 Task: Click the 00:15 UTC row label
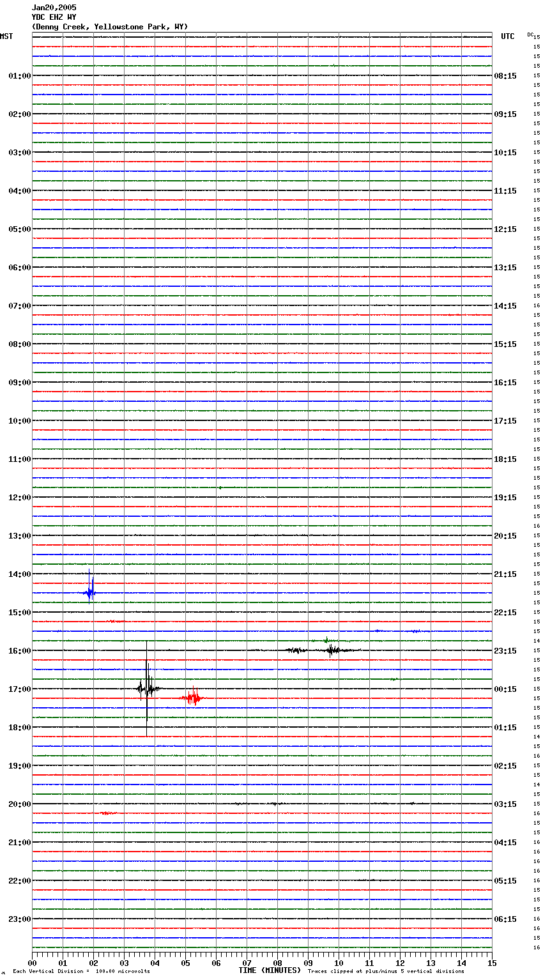(x=505, y=689)
